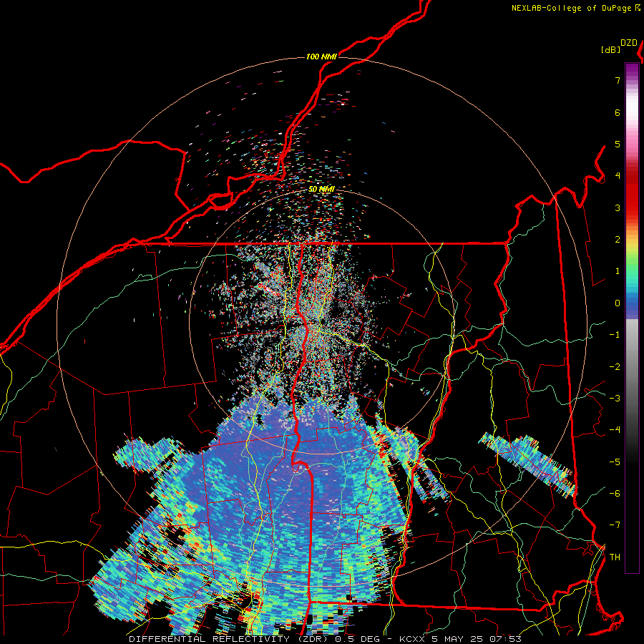Click the 7 value on the color scale

pos(618,80)
